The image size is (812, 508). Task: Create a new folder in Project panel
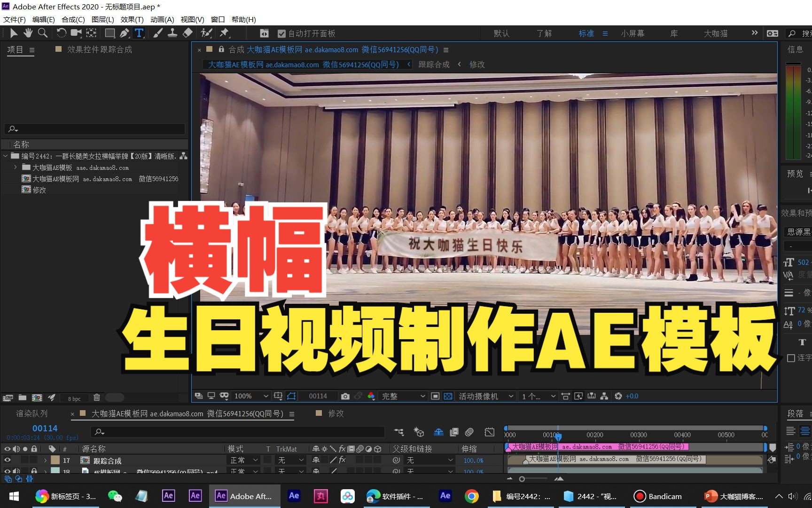[x=22, y=398]
